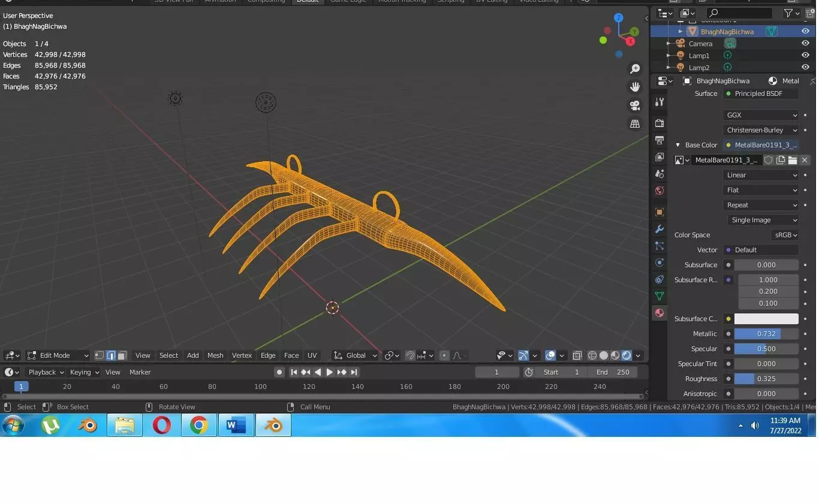
Task: Open image file with the folder icon
Action: pyautogui.click(x=793, y=160)
